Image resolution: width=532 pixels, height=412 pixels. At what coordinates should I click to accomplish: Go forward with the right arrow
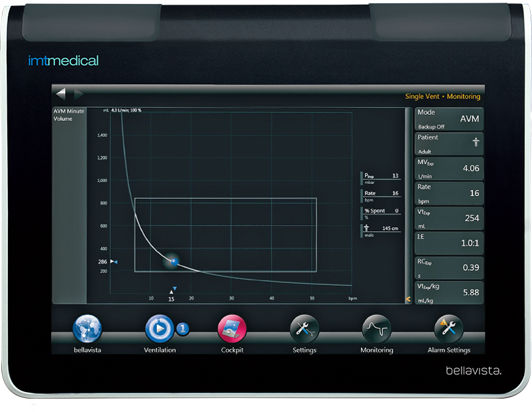(x=78, y=94)
